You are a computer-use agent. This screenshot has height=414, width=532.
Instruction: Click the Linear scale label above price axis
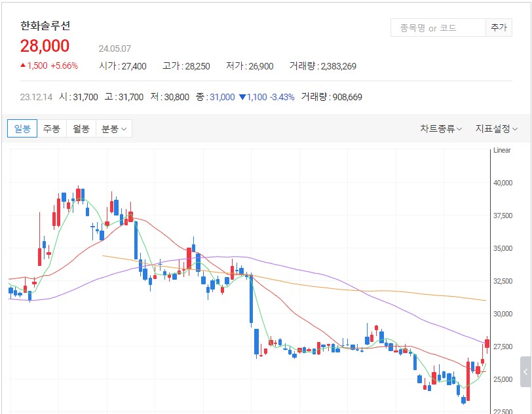(x=501, y=151)
